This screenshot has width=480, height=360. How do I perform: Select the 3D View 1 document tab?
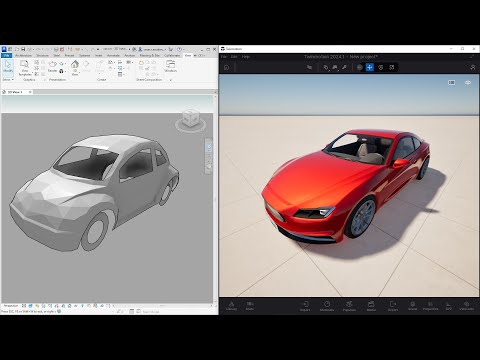(16, 92)
